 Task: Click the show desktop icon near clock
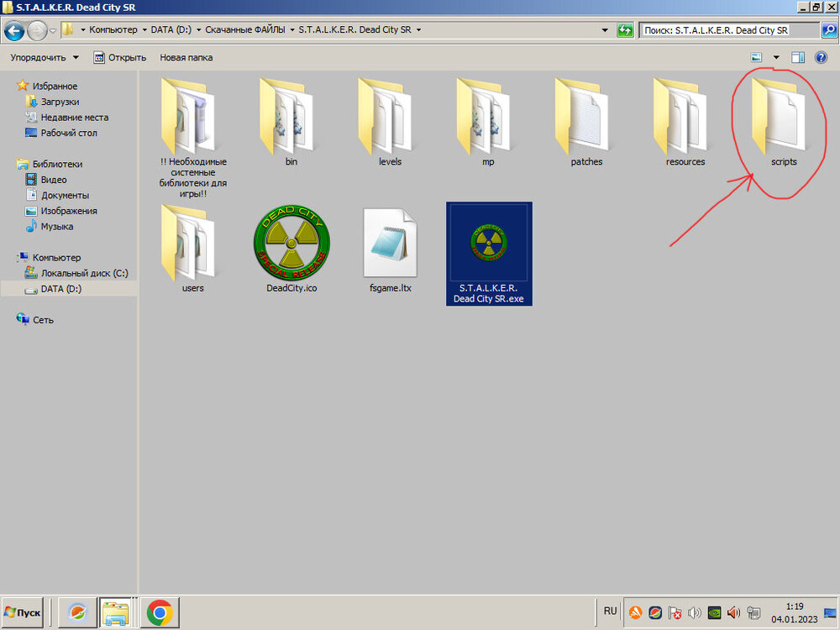[x=831, y=612]
